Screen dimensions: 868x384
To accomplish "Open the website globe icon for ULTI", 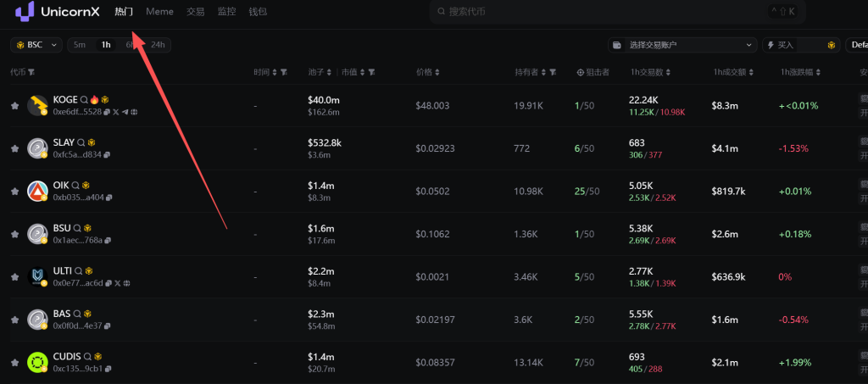I will pos(125,282).
